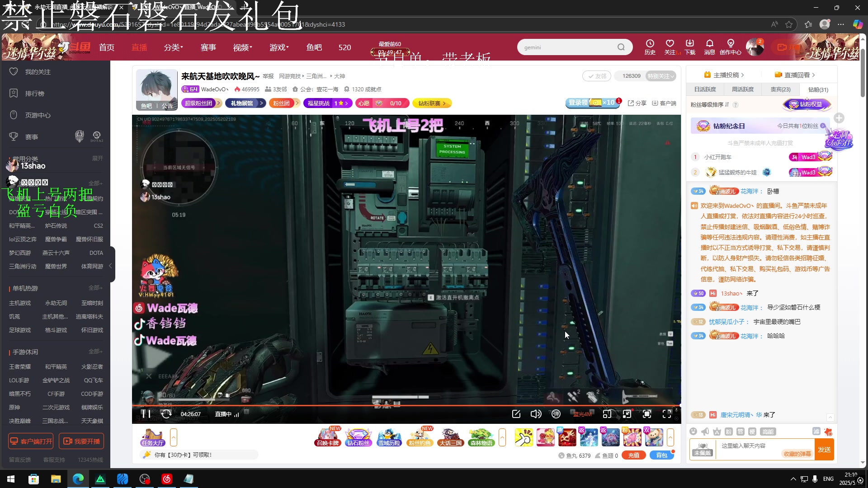Switch to 日活跃度 tab
This screenshot has height=488, width=868.
pos(705,89)
